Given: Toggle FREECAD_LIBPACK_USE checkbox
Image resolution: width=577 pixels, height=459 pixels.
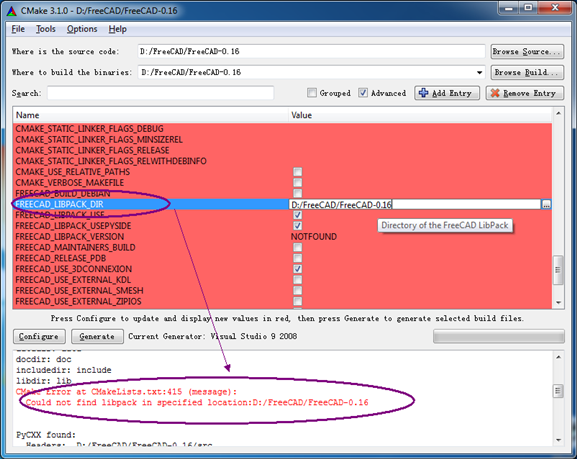Looking at the screenshot, I should pos(297,215).
